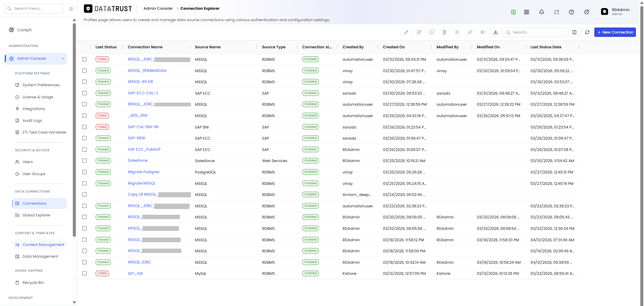The width and height of the screenshot is (644, 306).
Task: Check the SAP-CAL-BW-SR row checkbox
Action: coord(84,127)
